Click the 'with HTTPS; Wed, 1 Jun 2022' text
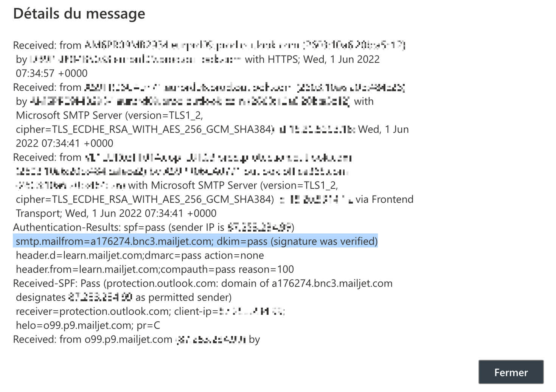This screenshot has width=556, height=392. tap(312, 59)
